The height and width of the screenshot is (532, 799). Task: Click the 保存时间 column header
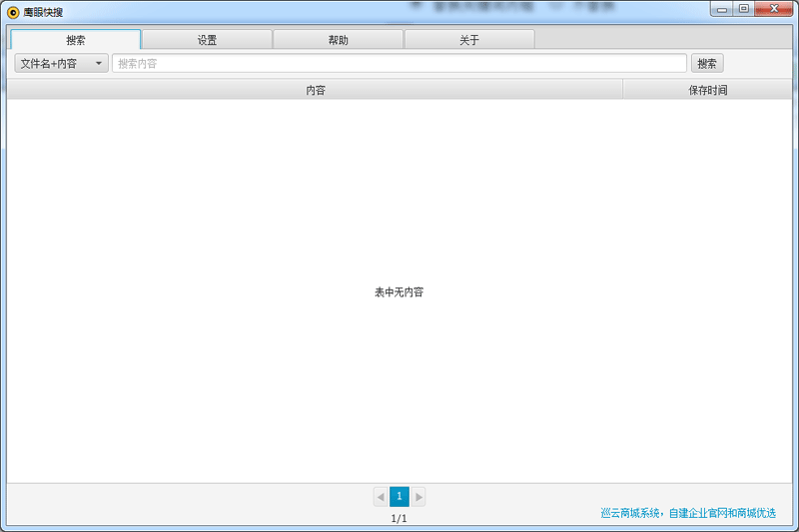click(707, 90)
